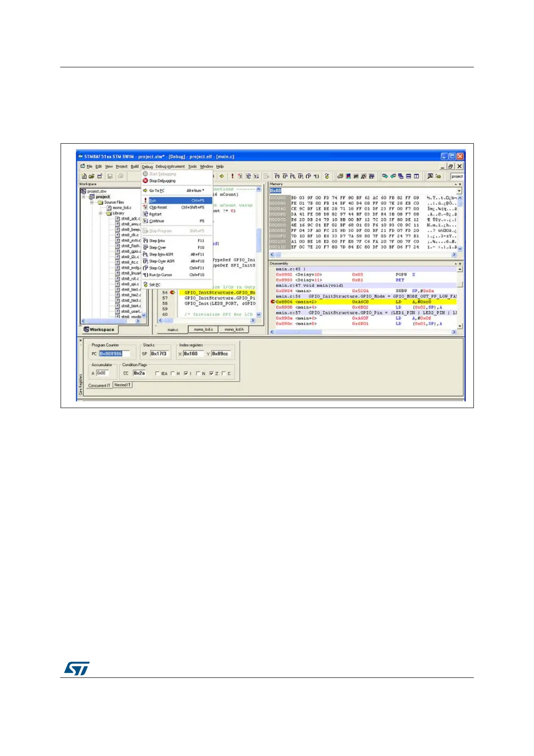This screenshot has height=756, width=534.
Task: Click the SP stack pointer field
Action: (159, 354)
